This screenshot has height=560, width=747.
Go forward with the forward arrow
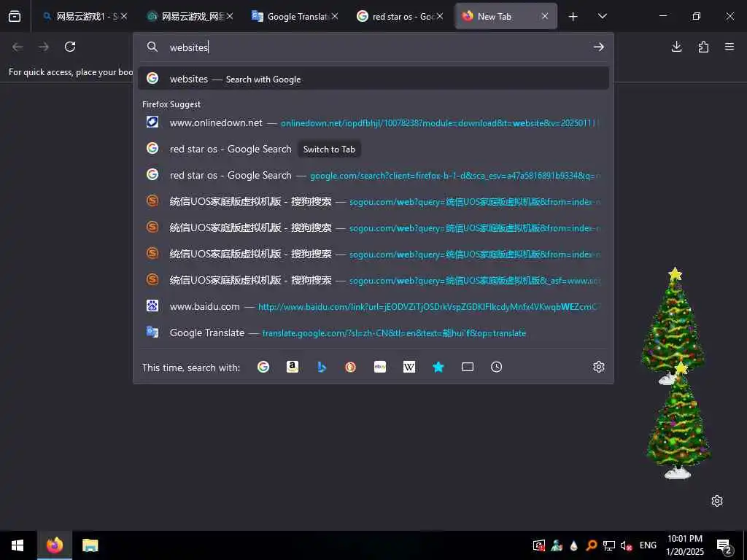44,47
